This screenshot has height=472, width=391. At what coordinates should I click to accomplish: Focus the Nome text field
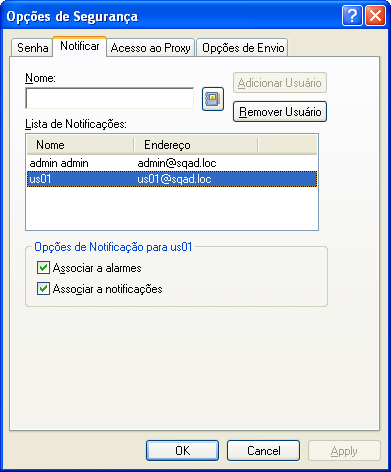point(110,98)
